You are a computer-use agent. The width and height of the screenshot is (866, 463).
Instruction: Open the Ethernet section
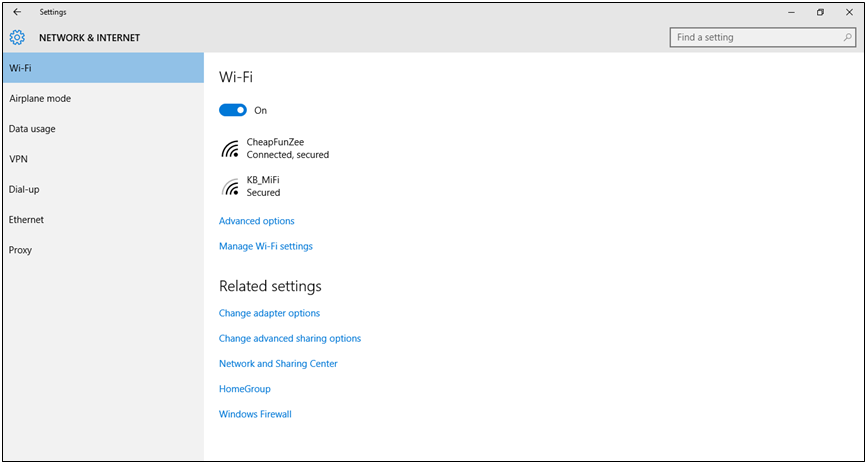pos(103,219)
